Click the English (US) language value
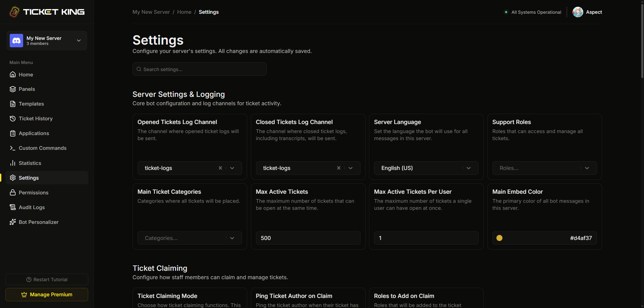Image resolution: width=644 pixels, height=308 pixels. tap(397, 168)
